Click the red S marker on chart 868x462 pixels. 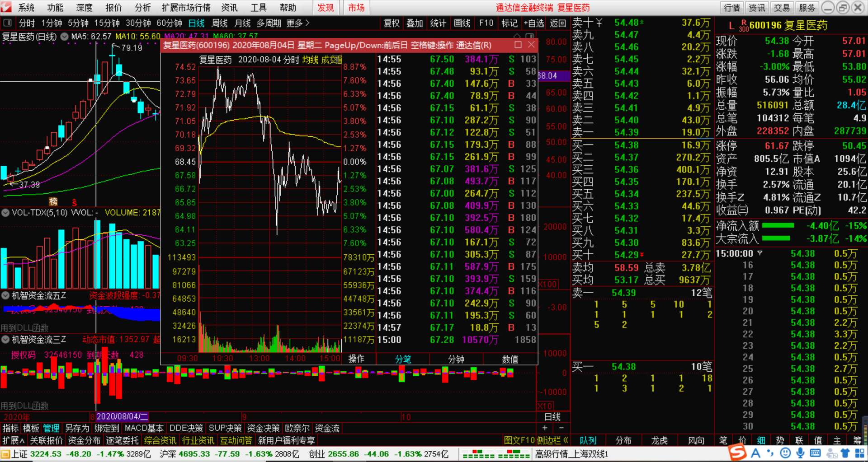coord(74,202)
